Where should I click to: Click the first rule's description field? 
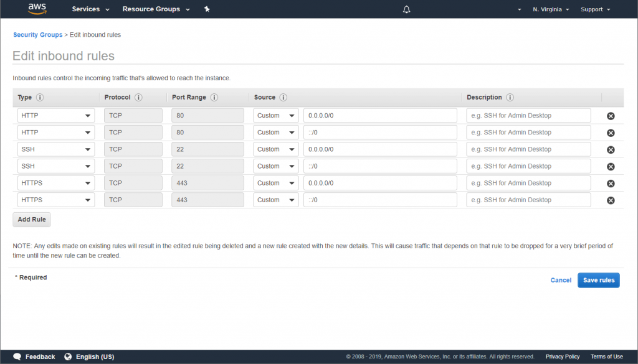tap(528, 115)
